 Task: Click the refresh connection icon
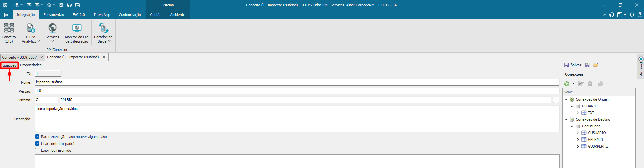600,84
